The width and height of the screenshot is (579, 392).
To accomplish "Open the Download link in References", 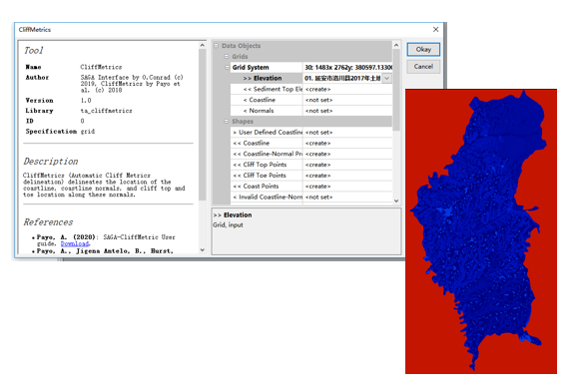I will [x=75, y=243].
